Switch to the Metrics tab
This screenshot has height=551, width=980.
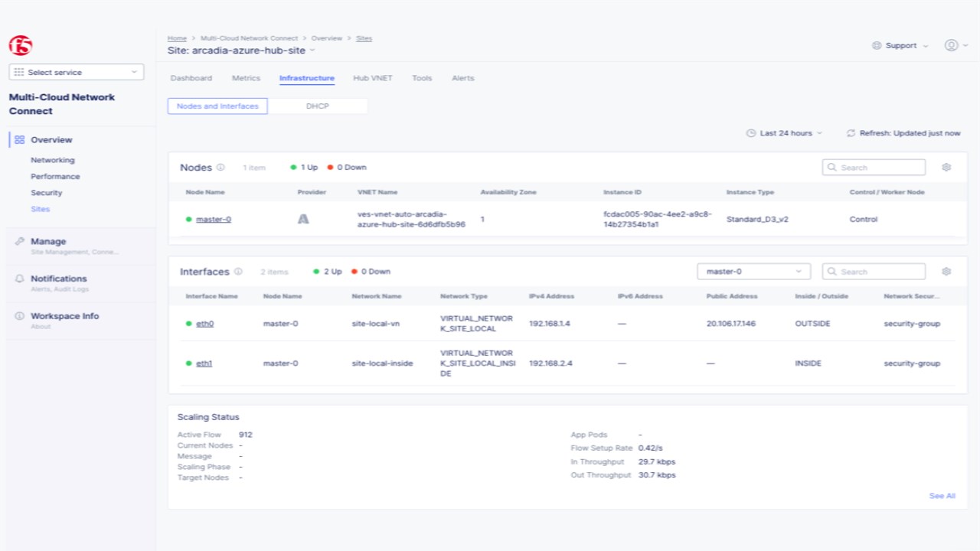(246, 78)
